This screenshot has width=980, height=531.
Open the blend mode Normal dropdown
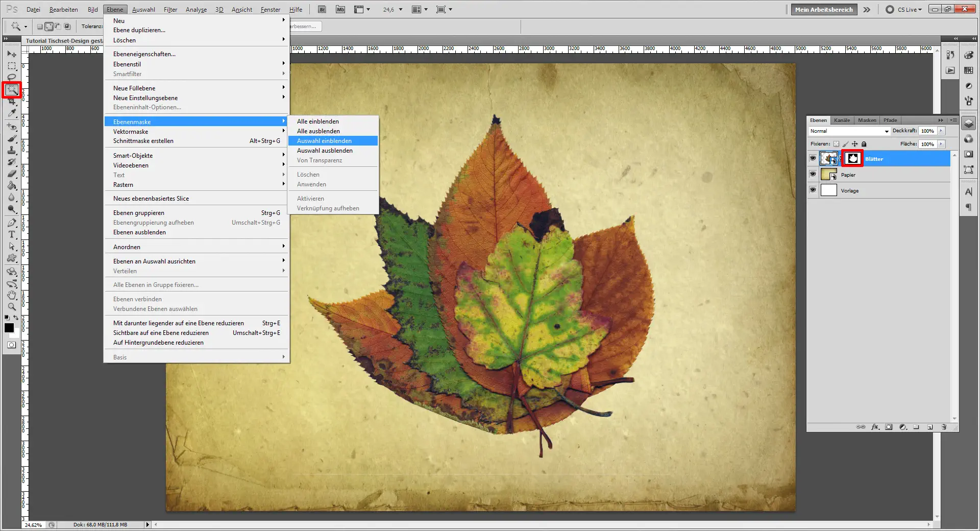pos(849,131)
